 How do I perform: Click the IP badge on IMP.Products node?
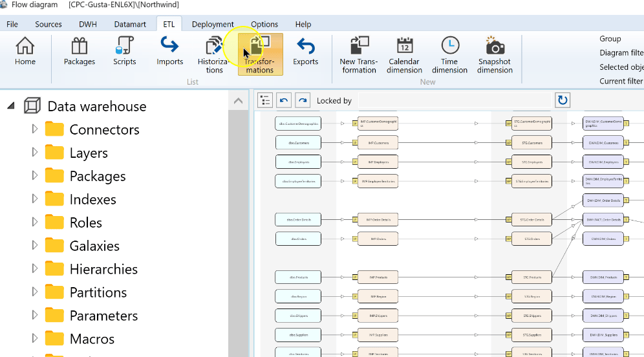pos(355,277)
